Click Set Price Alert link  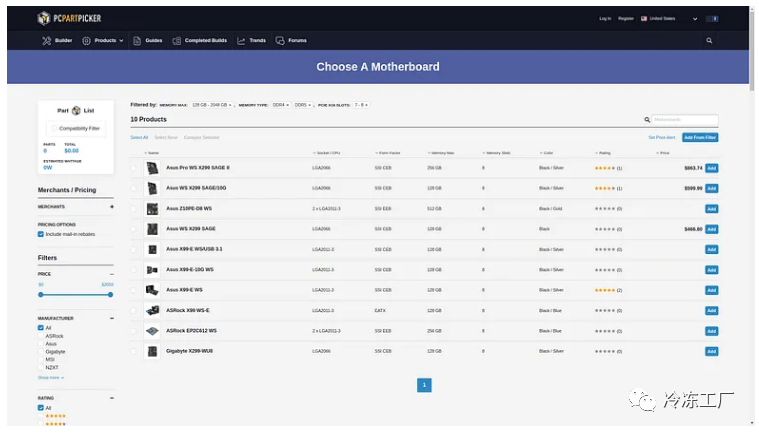[662, 137]
